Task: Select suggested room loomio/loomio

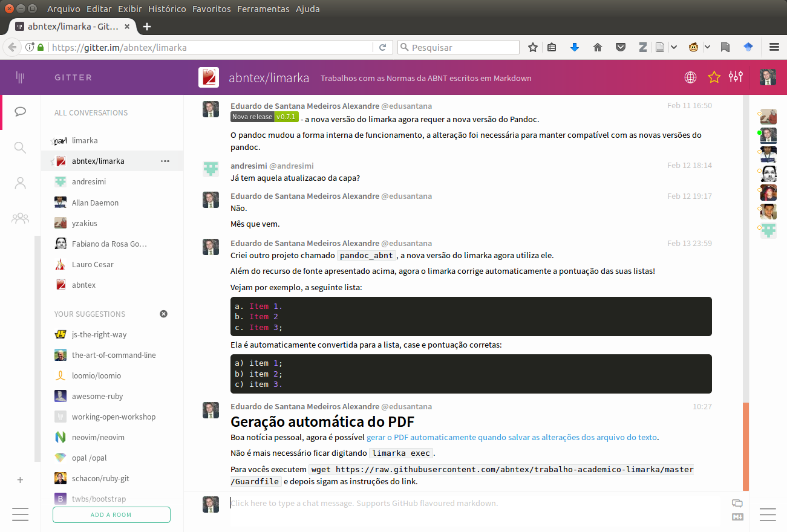Action: click(x=112, y=375)
